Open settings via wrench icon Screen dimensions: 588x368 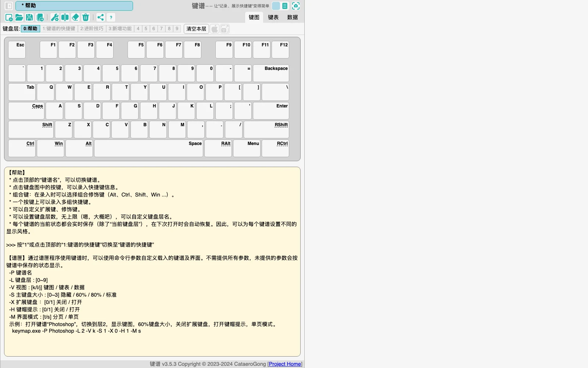point(55,17)
